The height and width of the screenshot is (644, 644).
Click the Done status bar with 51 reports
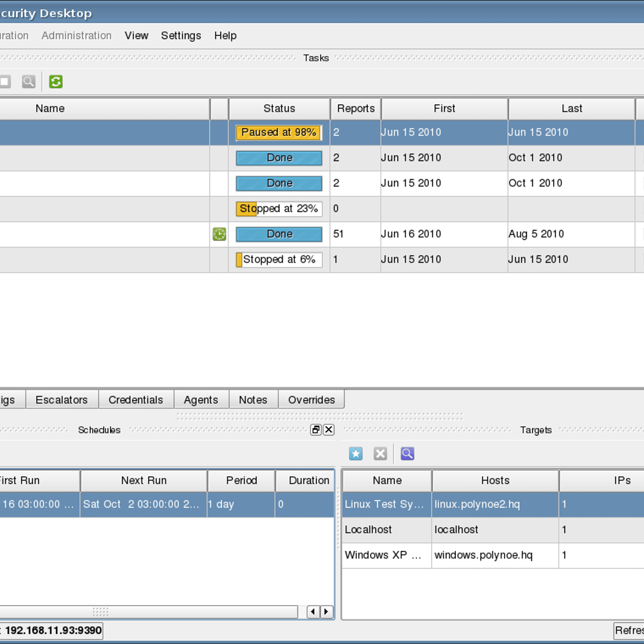[279, 234]
